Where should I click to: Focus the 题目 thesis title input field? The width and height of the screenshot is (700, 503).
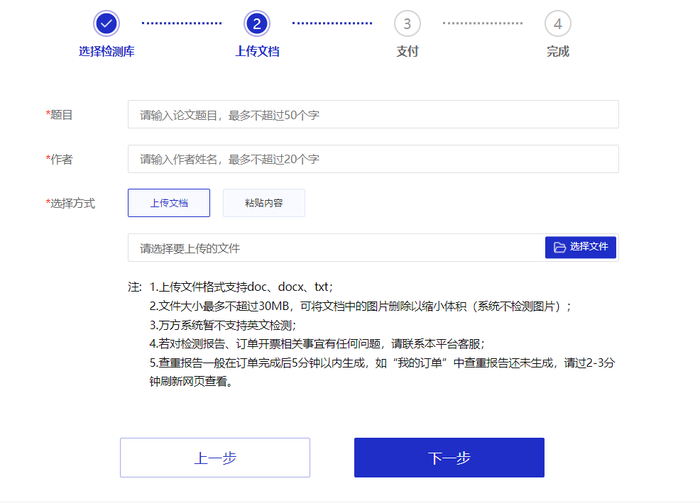(x=372, y=115)
